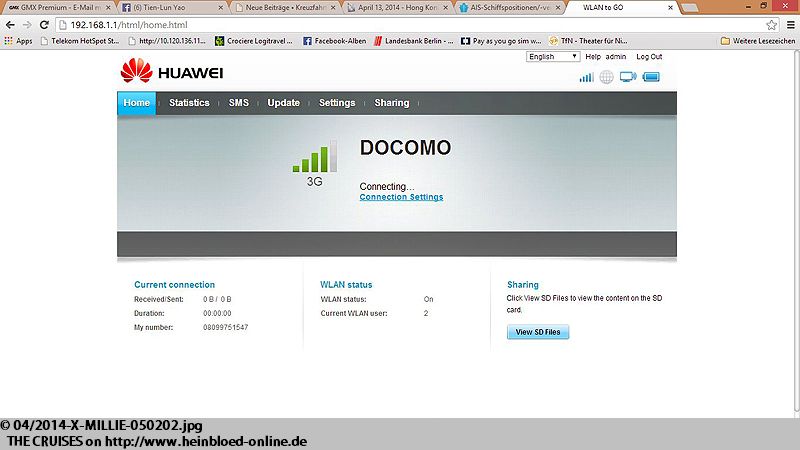Open the Weitere Lesezeichen folder
Image resolution: width=800 pixels, height=450 pixels.
pyautogui.click(x=758, y=41)
